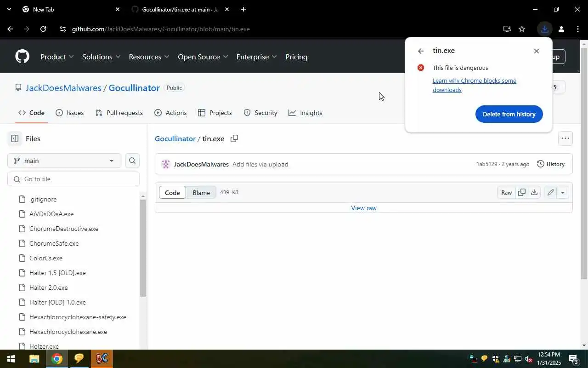Copy file path icon next to tin.exe
The height and width of the screenshot is (368, 588).
(x=234, y=138)
